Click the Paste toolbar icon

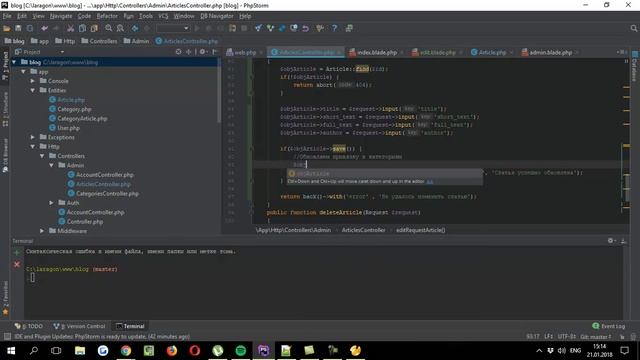[94, 28]
